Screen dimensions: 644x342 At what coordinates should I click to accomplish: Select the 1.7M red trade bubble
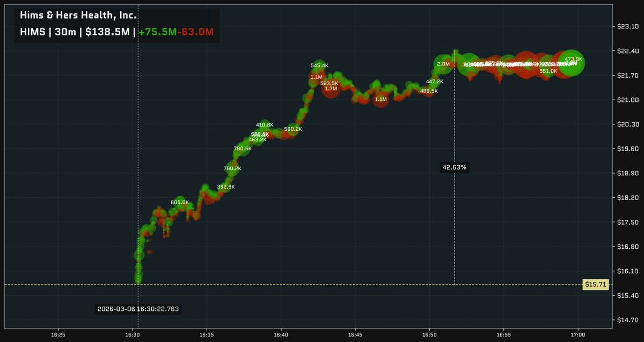(331, 88)
